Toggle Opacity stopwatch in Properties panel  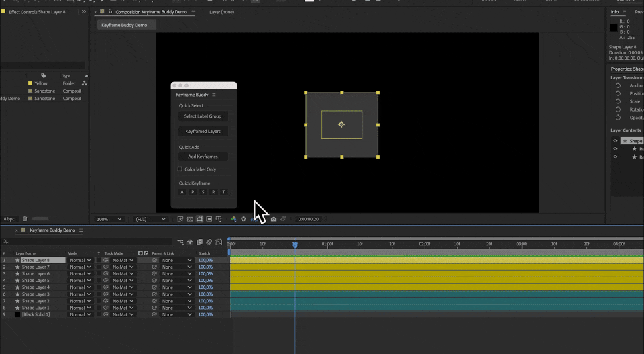(x=618, y=117)
